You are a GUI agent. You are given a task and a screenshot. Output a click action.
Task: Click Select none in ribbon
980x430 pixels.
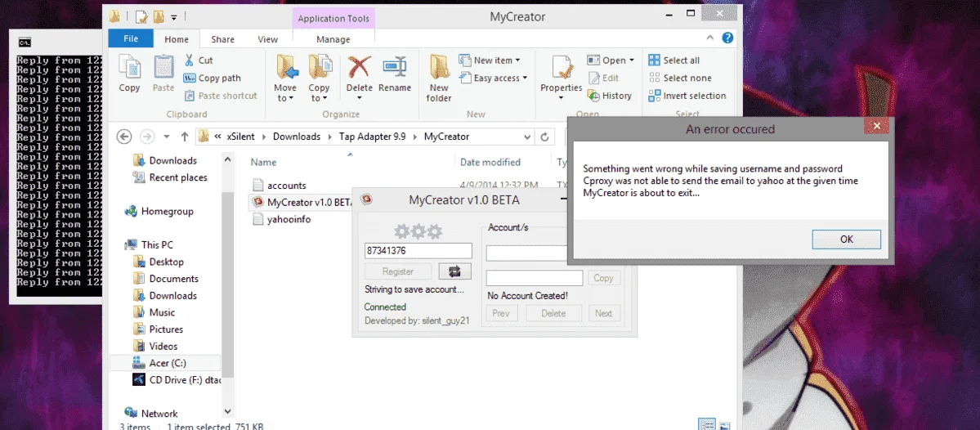(x=680, y=78)
